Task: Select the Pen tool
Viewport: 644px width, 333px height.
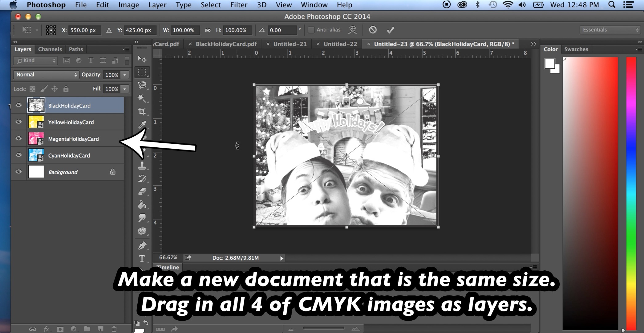Action: 142,245
